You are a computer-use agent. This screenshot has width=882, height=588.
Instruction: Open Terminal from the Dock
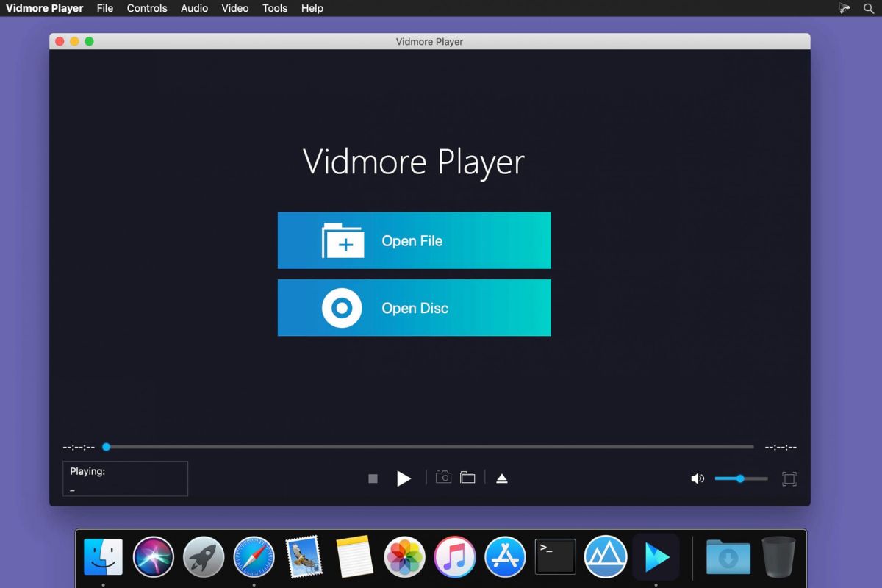pyautogui.click(x=555, y=556)
